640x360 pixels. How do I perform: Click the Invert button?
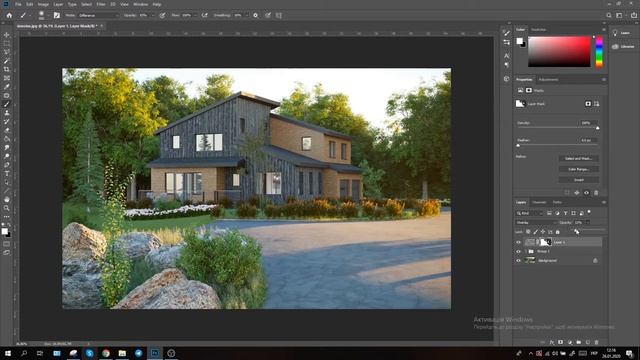point(578,180)
